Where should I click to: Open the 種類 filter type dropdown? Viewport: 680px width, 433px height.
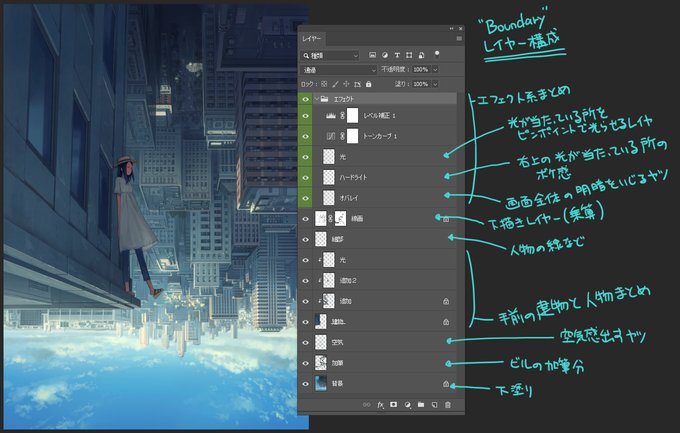click(330, 56)
